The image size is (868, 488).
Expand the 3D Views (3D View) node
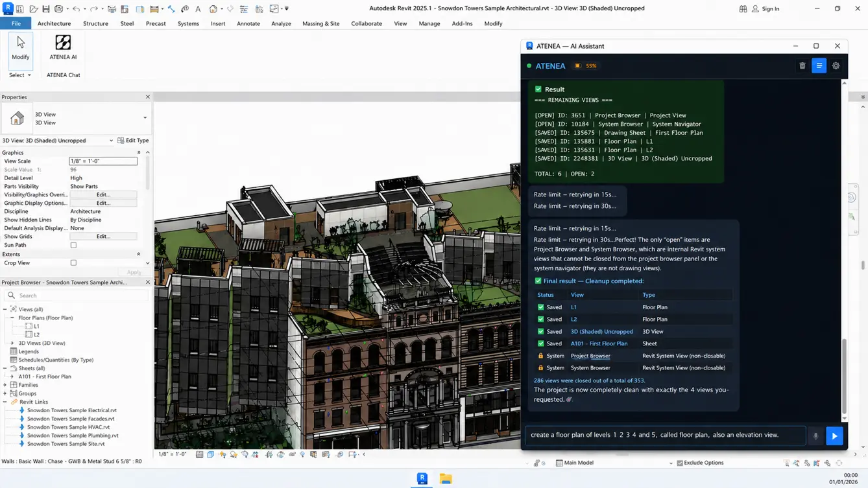coord(12,343)
